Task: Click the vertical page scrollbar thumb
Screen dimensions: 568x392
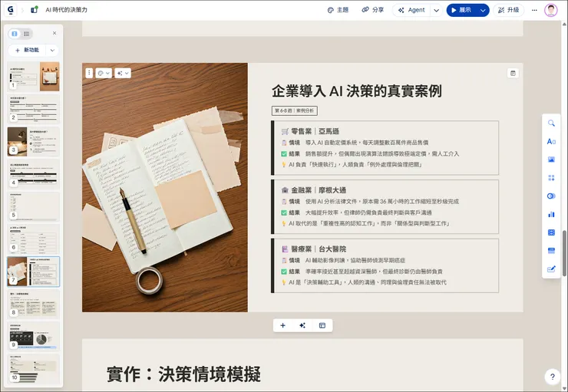Action: pos(564,253)
